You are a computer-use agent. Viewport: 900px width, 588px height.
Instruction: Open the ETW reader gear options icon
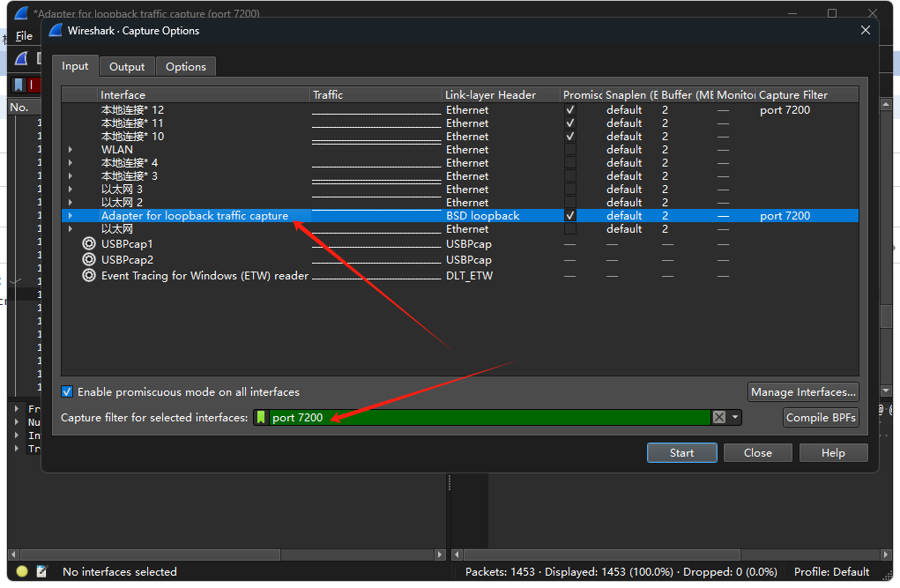(x=88, y=276)
